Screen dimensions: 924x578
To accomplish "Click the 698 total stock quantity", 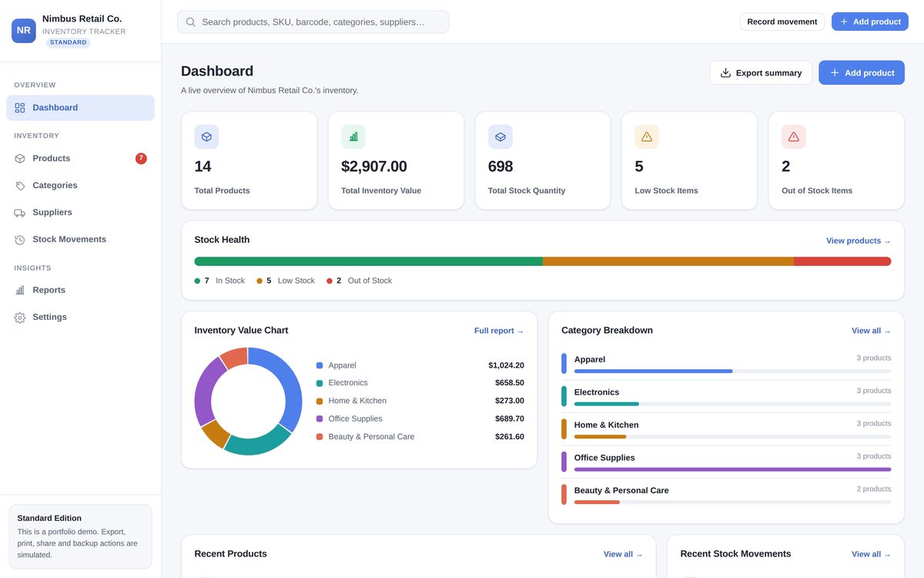I will [x=500, y=166].
